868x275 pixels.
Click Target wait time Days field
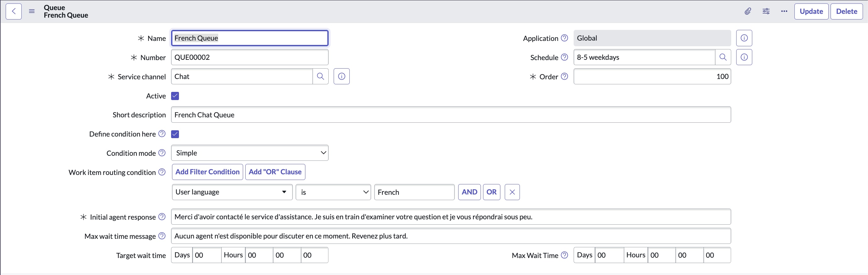[207, 255]
